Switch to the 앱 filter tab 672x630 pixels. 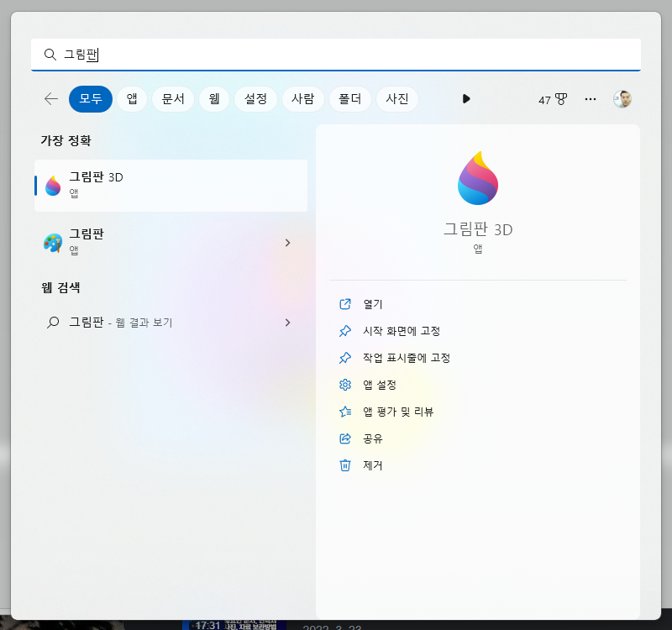(131, 98)
